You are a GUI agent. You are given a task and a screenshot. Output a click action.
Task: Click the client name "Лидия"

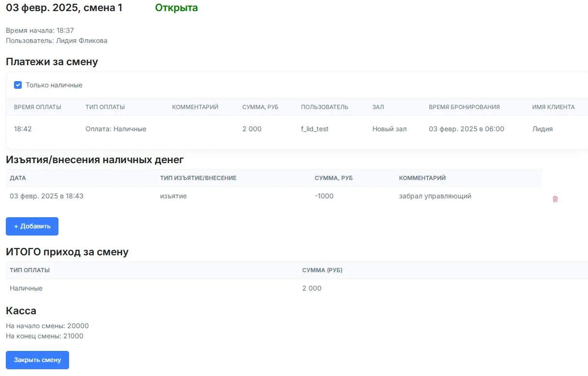(542, 129)
